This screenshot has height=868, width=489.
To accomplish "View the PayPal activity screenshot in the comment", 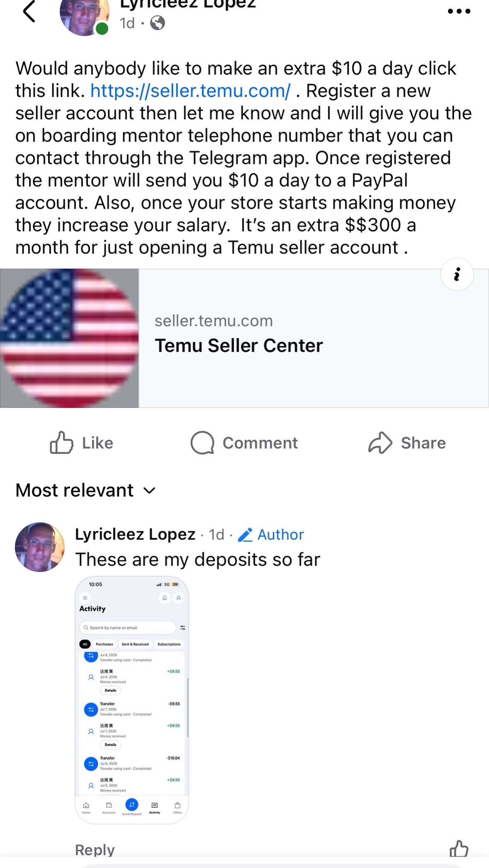I will click(x=132, y=700).
